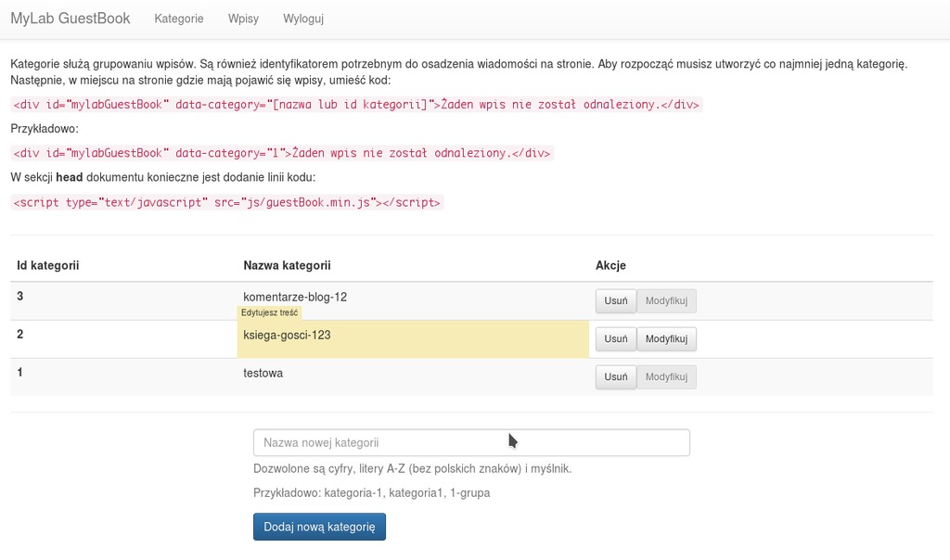This screenshot has height=560, width=950.
Task: Click Modyfikuj in the testowa row
Action: pyautogui.click(x=666, y=377)
